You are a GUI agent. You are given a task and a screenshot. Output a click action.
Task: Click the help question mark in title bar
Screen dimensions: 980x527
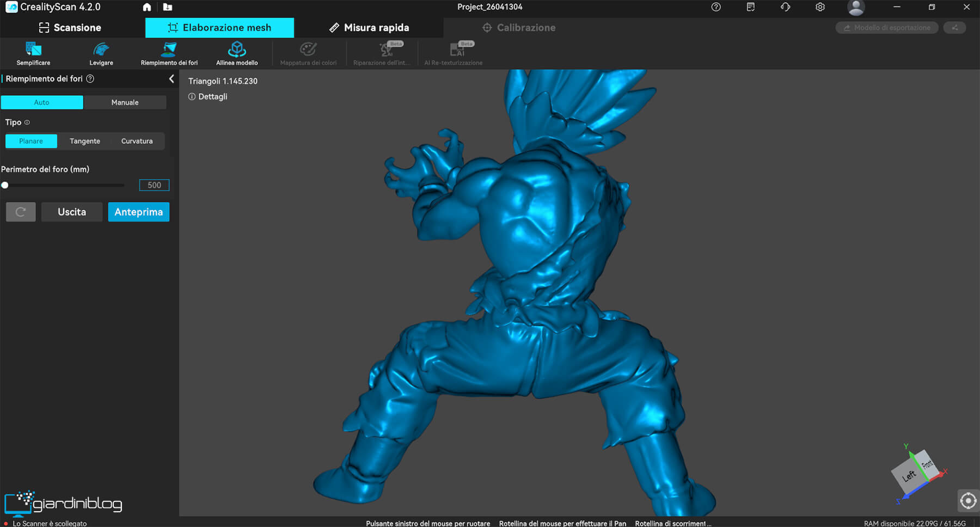tap(716, 7)
